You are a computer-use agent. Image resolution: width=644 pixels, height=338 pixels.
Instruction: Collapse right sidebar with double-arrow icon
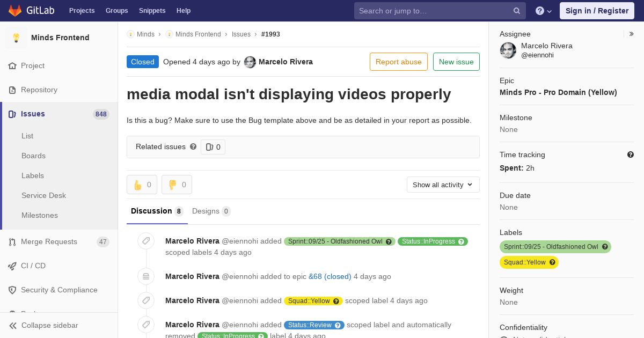point(632,34)
